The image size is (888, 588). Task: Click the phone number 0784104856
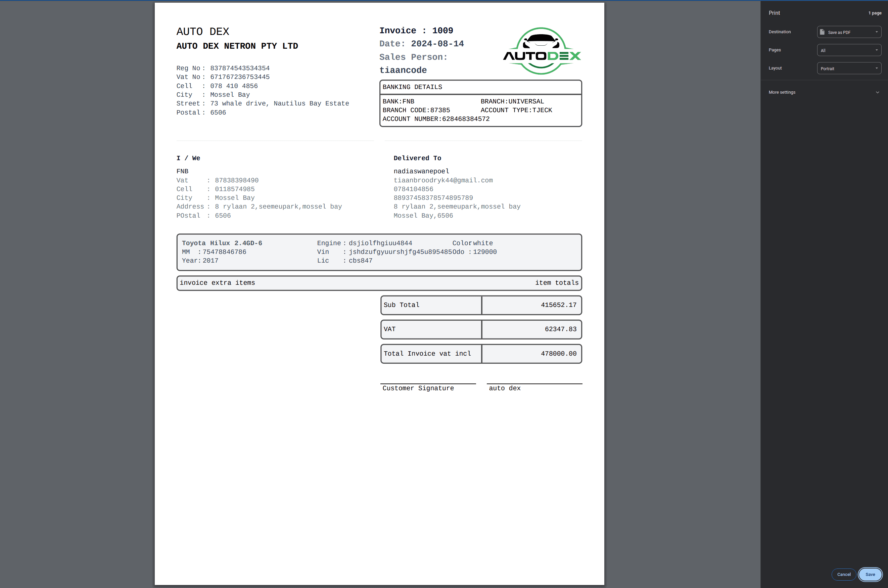413,189
